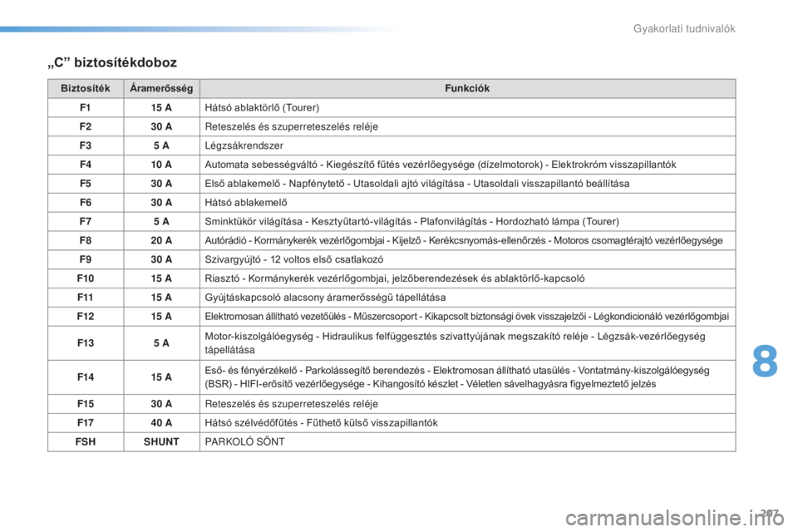Click the 40 A amperage cell

click(x=160, y=423)
